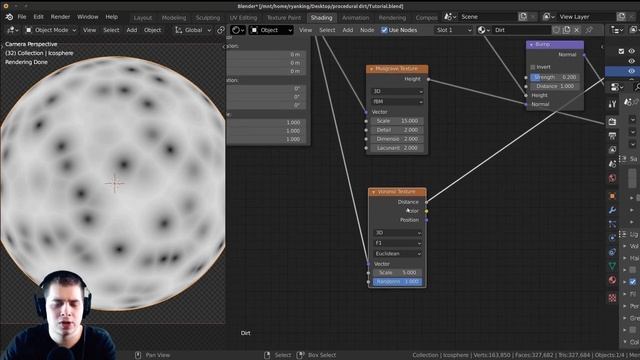
Task: Open the Musgrave 3D dimensions dropdown
Action: point(397,91)
